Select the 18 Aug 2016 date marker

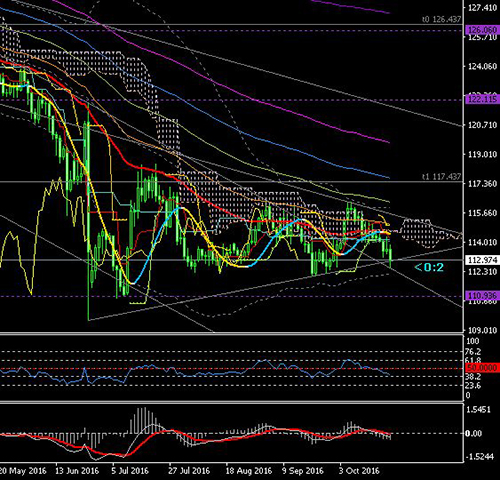click(249, 471)
